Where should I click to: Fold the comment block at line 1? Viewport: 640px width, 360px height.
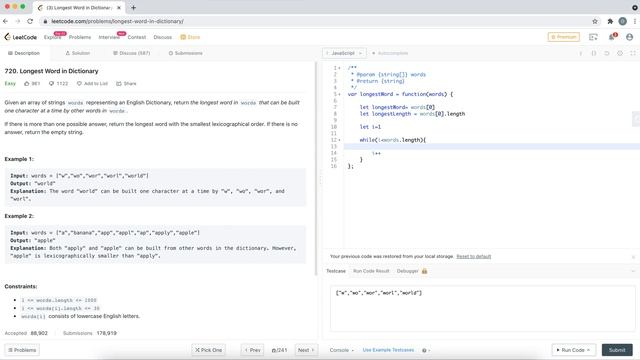point(340,68)
